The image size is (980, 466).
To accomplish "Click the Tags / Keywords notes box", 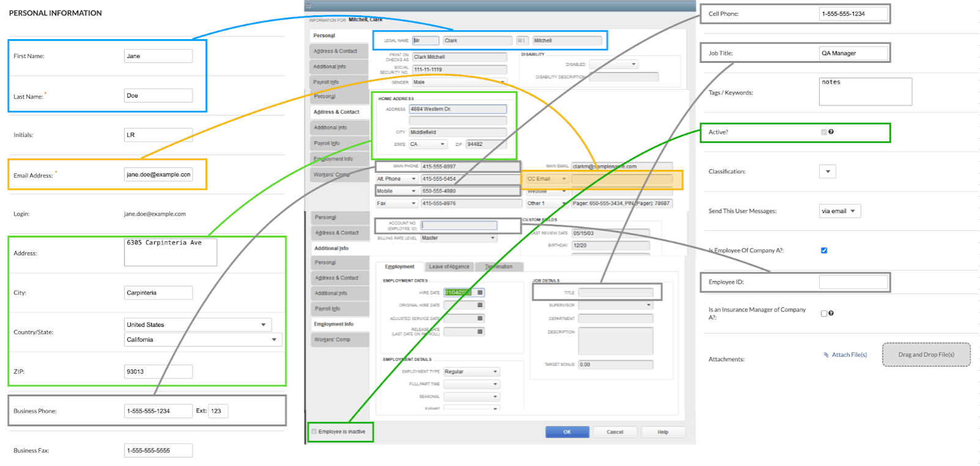I will pyautogui.click(x=866, y=92).
